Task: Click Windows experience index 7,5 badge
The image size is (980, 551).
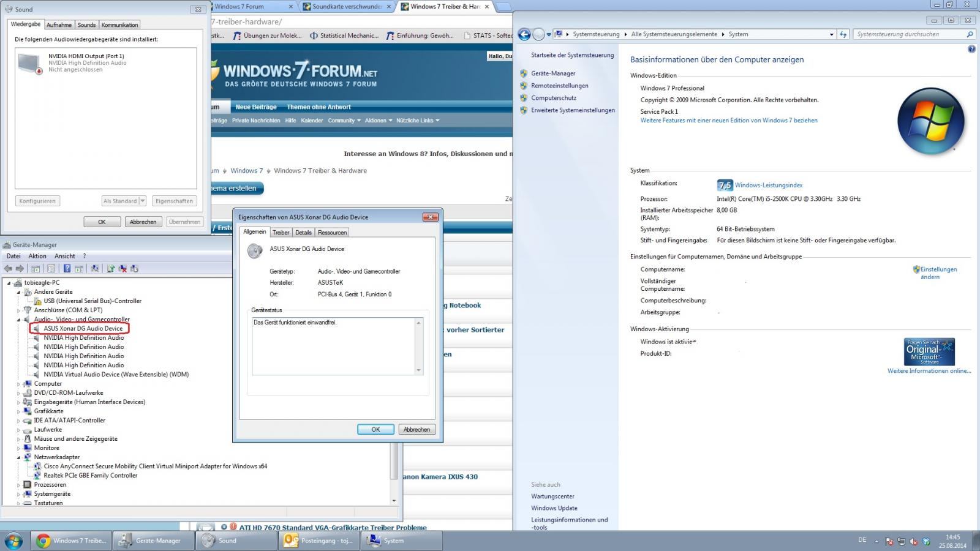Action: tap(725, 185)
